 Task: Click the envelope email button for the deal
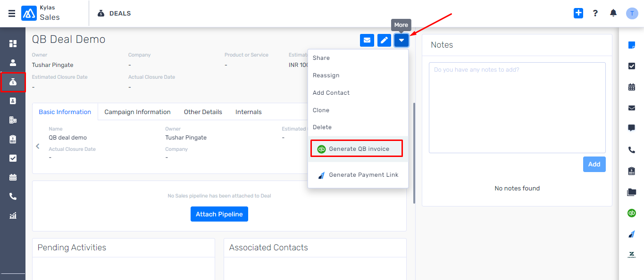pyautogui.click(x=367, y=41)
